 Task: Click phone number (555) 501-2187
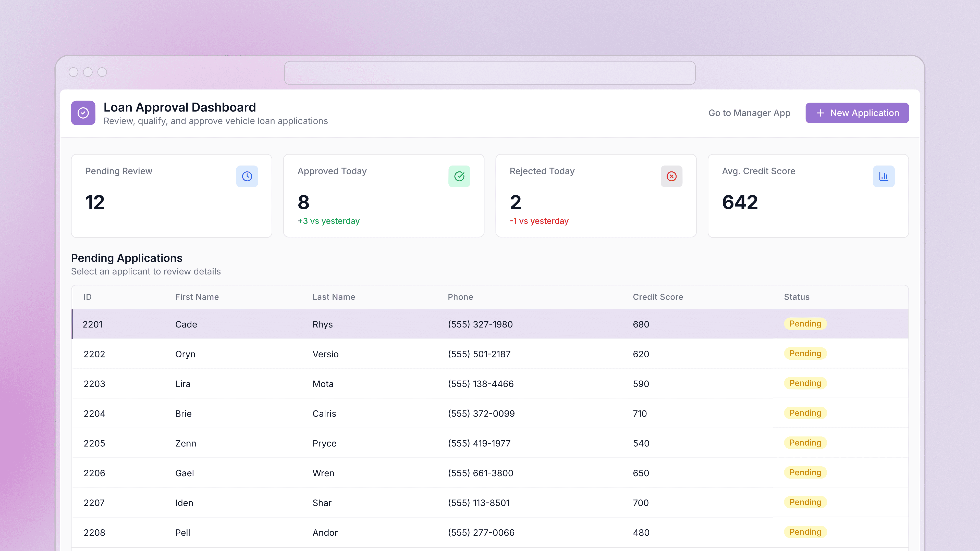pos(479,354)
